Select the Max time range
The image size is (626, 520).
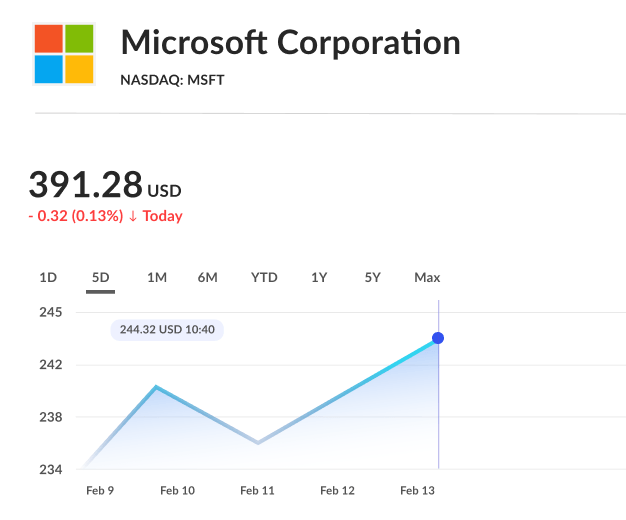coord(427,278)
